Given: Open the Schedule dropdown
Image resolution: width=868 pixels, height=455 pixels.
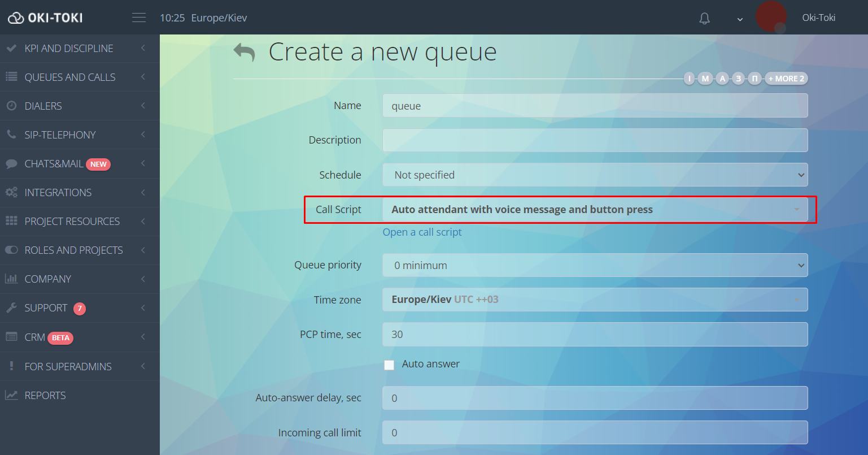Looking at the screenshot, I should [x=595, y=175].
